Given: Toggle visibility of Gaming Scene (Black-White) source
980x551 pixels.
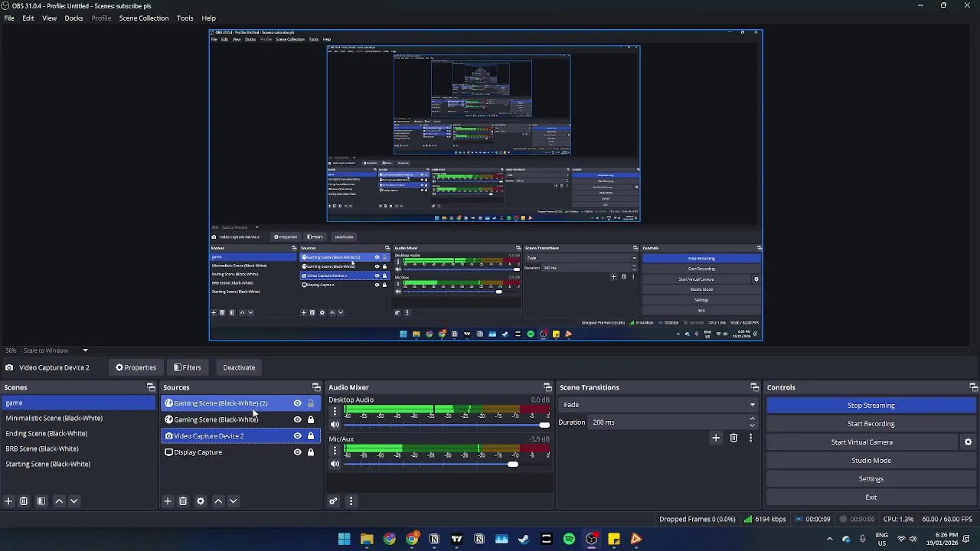Looking at the screenshot, I should tap(298, 419).
